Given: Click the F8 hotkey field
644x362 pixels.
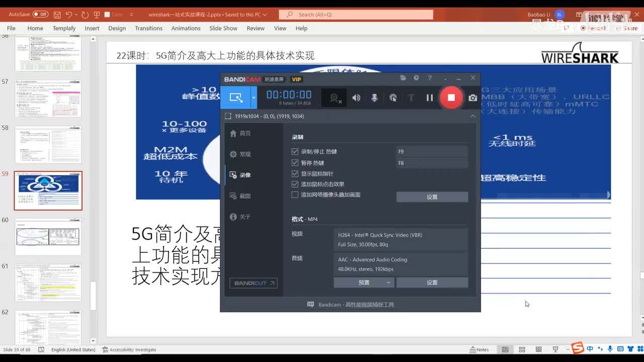Looking at the screenshot, I should (x=432, y=163).
